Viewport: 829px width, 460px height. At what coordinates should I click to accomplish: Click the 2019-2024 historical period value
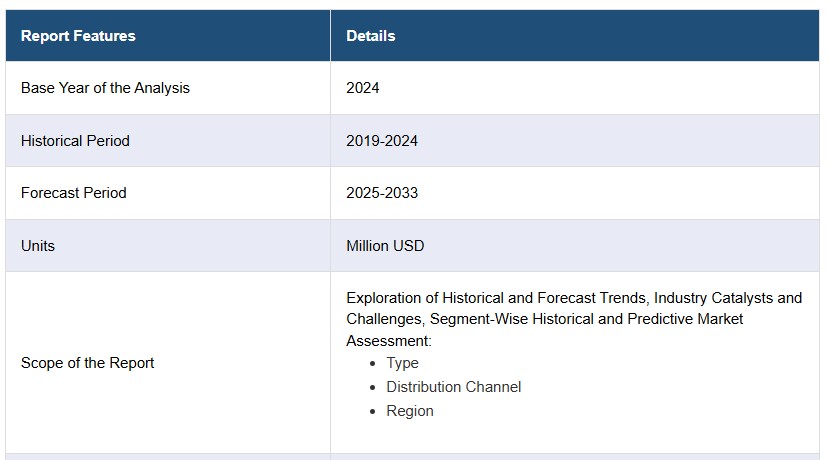[382, 141]
